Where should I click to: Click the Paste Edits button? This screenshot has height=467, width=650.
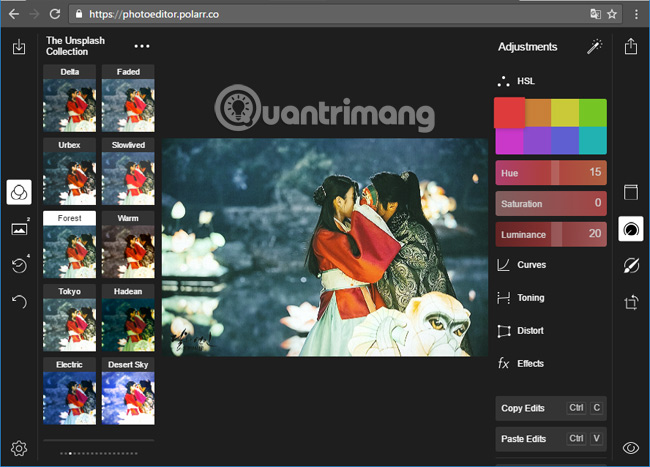pyautogui.click(x=551, y=439)
